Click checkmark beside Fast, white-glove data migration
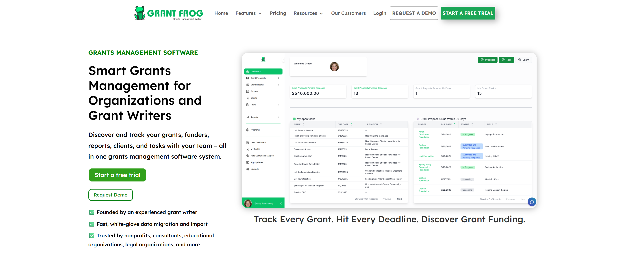 (92, 224)
